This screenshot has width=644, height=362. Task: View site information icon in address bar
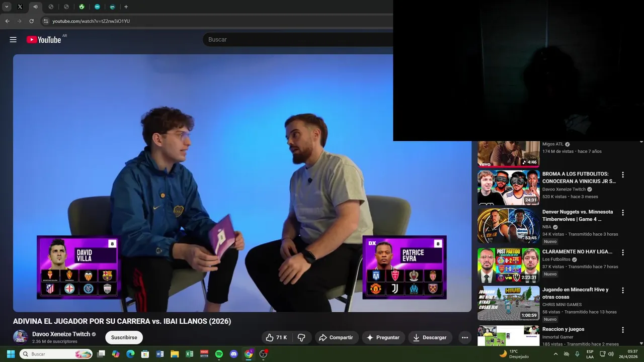(45, 21)
